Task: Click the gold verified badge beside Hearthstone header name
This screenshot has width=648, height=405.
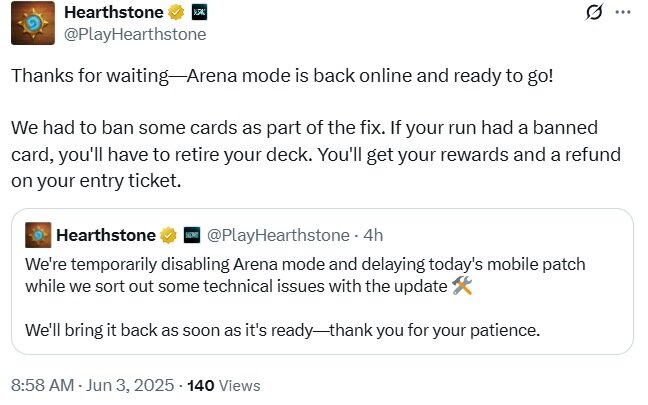Action: [x=176, y=12]
